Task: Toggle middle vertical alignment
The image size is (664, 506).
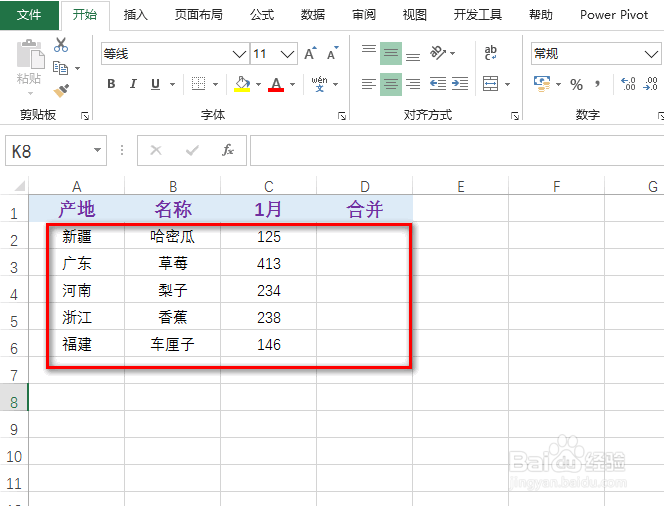Action: tap(391, 53)
